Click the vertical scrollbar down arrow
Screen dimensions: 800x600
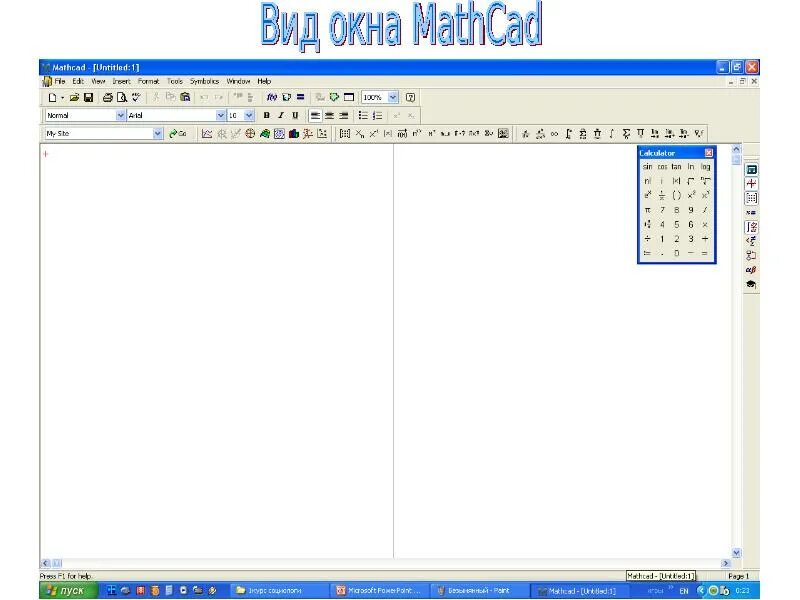click(736, 553)
